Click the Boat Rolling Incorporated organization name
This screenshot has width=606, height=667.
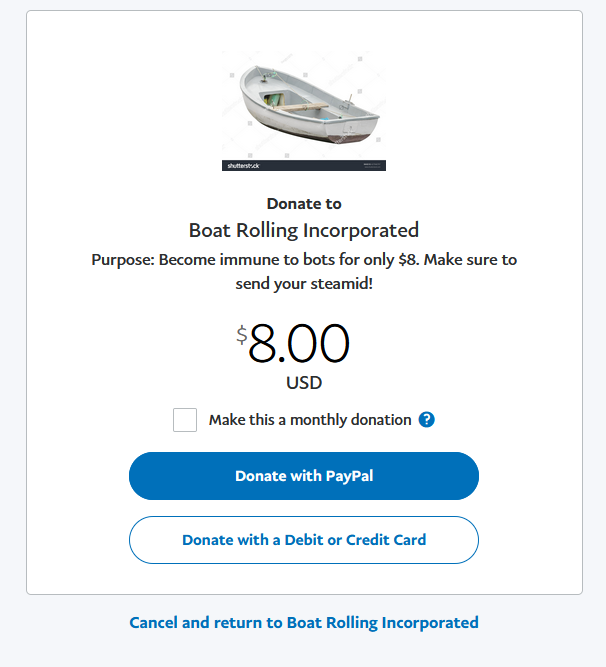pos(304,230)
